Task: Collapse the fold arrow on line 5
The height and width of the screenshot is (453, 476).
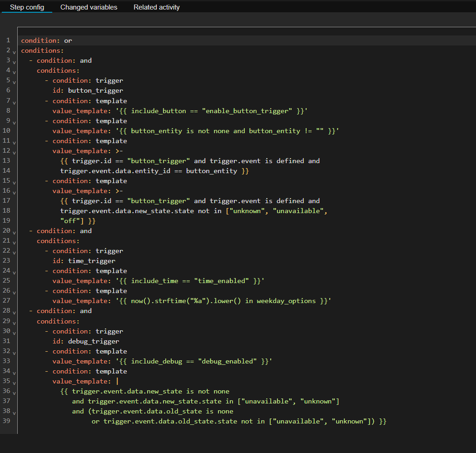Action: pos(14,83)
